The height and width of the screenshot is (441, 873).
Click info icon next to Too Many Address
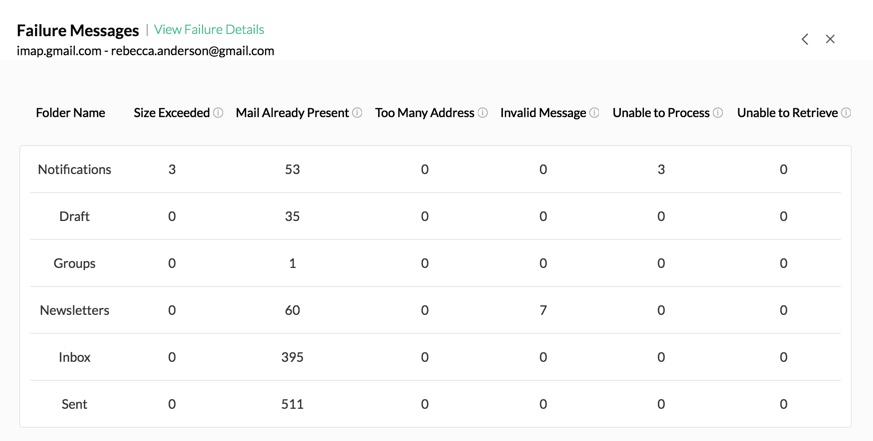[x=483, y=113]
